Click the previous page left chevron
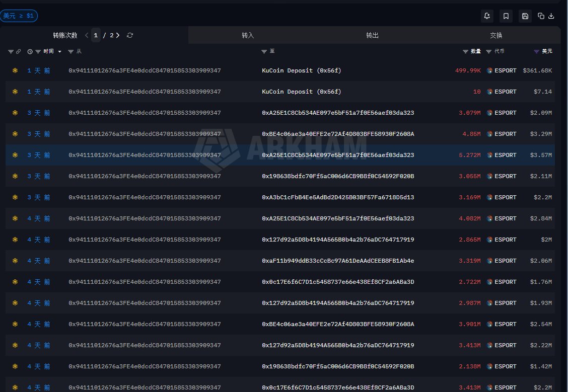568x392 pixels. (87, 35)
